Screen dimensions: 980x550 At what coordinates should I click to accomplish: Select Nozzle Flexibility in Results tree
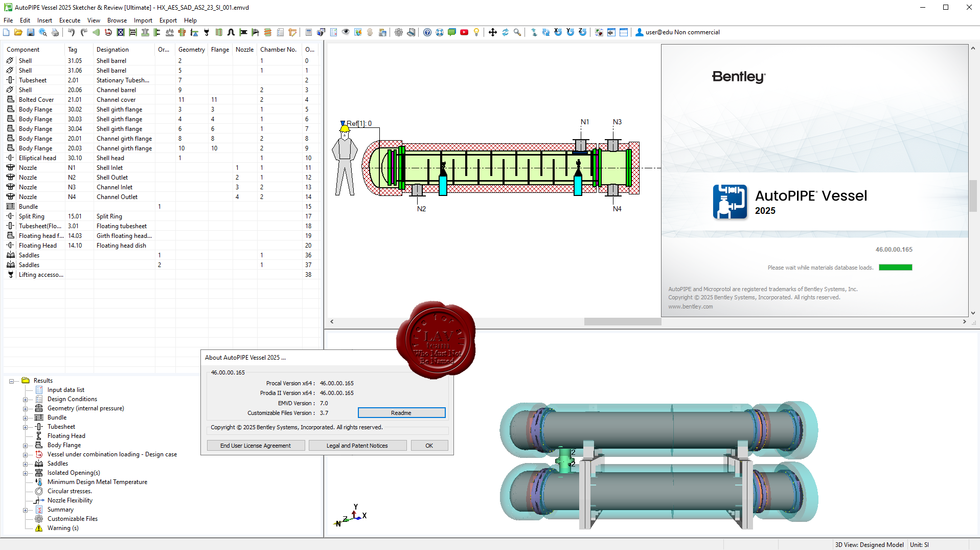click(x=70, y=500)
